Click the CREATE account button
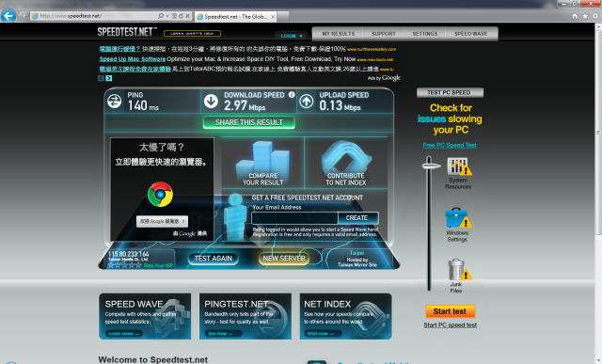 click(357, 217)
